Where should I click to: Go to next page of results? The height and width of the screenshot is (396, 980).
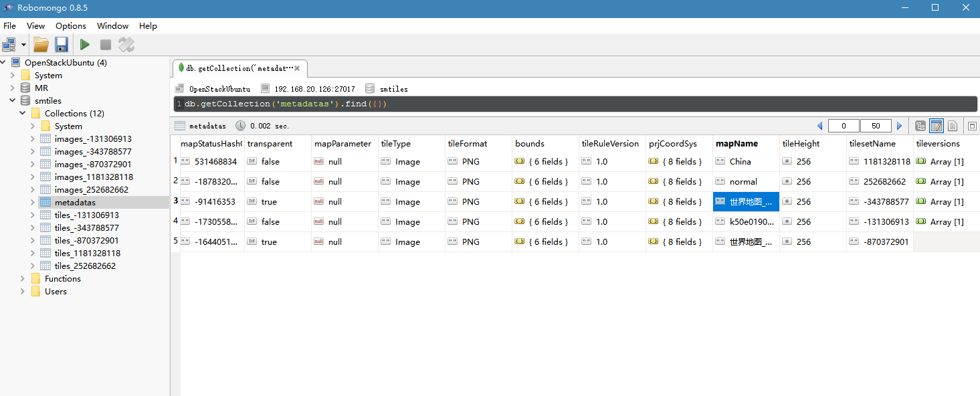pyautogui.click(x=899, y=126)
